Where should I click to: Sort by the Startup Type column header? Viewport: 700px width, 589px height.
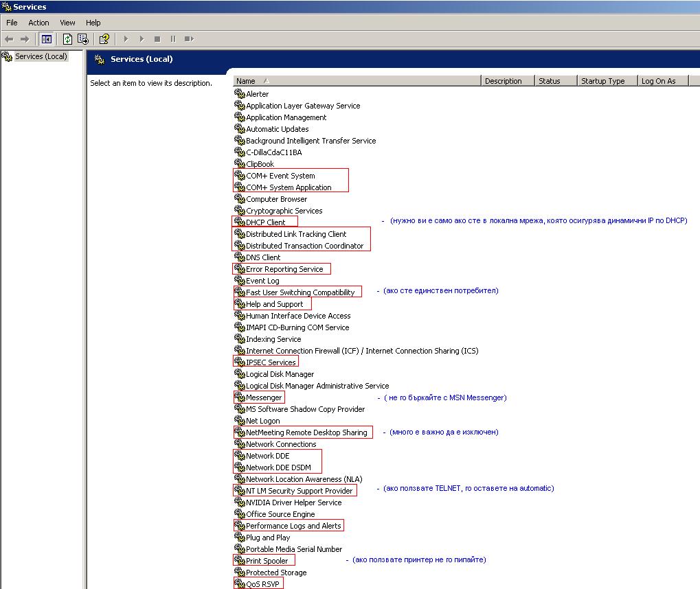(x=602, y=81)
